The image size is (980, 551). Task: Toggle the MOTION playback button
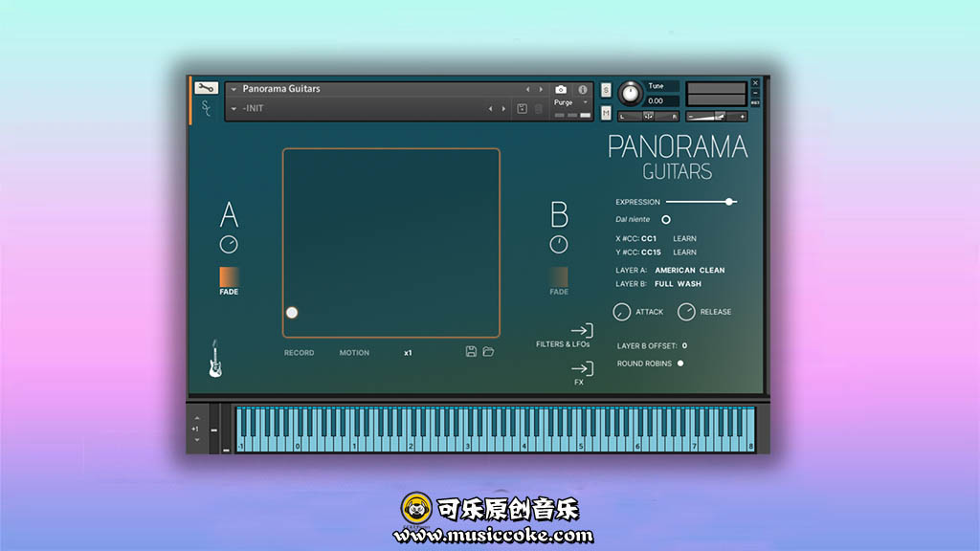click(x=354, y=353)
